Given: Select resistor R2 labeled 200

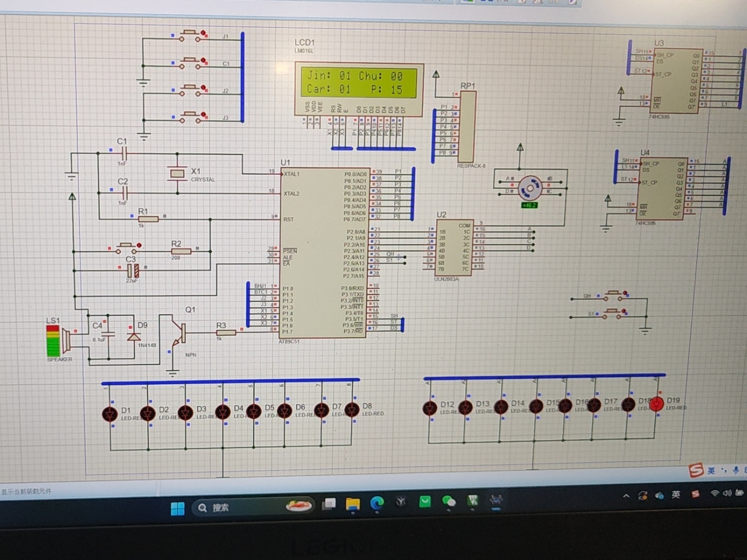Looking at the screenshot, I should (x=180, y=251).
